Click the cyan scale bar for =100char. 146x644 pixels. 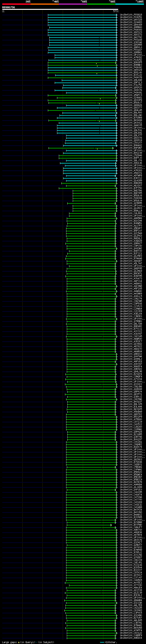click(x=102, y=642)
